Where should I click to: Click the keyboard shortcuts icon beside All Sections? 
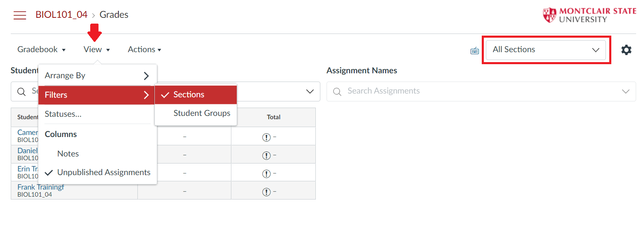tap(474, 50)
